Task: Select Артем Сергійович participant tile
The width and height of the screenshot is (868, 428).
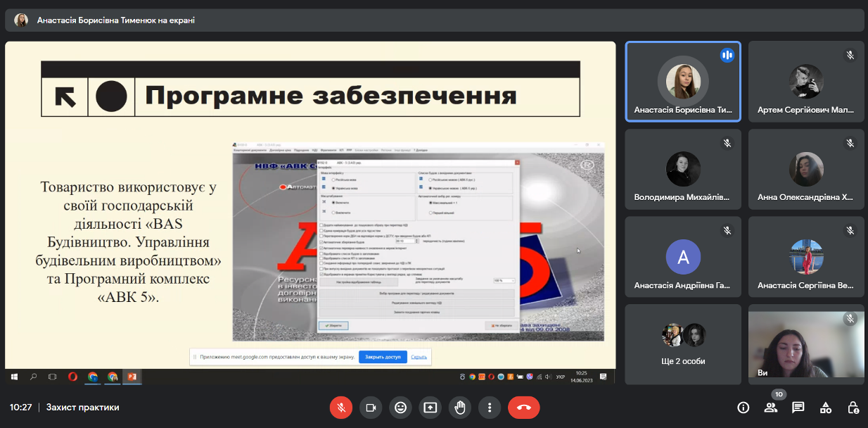Action: pos(806,82)
